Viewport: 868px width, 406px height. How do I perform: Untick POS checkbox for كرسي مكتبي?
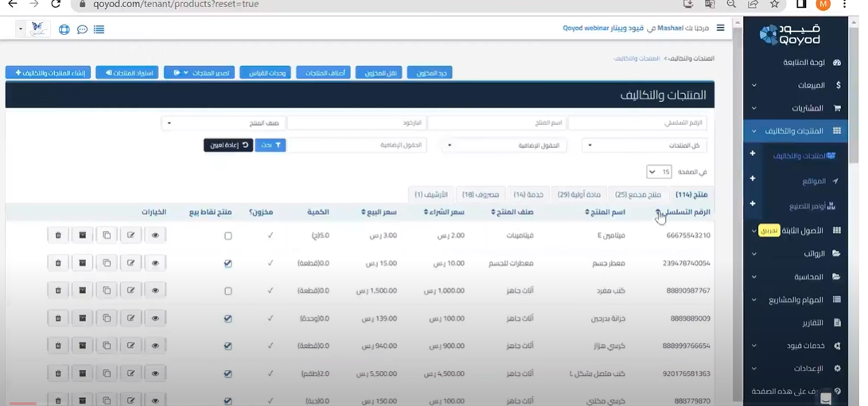[228, 401]
